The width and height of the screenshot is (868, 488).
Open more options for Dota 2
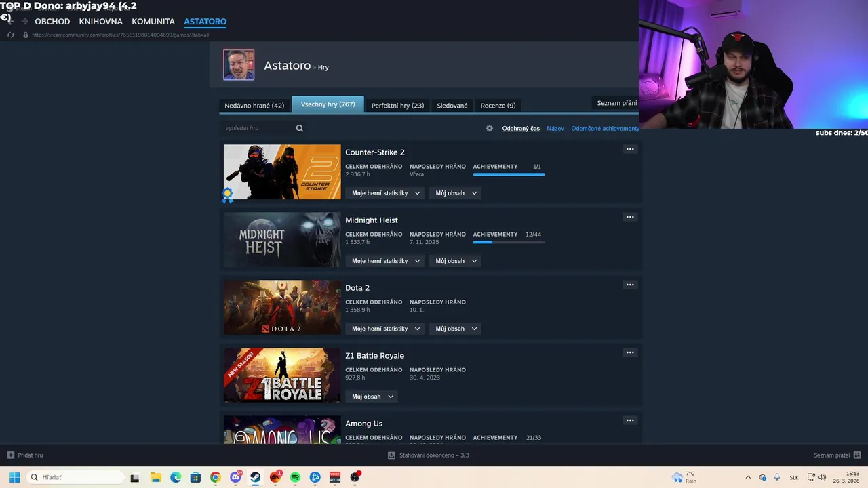click(630, 285)
